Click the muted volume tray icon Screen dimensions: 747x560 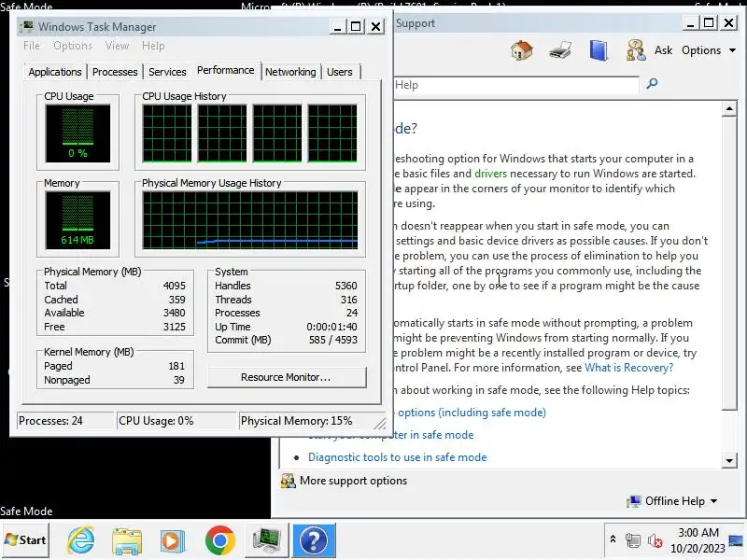pos(655,540)
